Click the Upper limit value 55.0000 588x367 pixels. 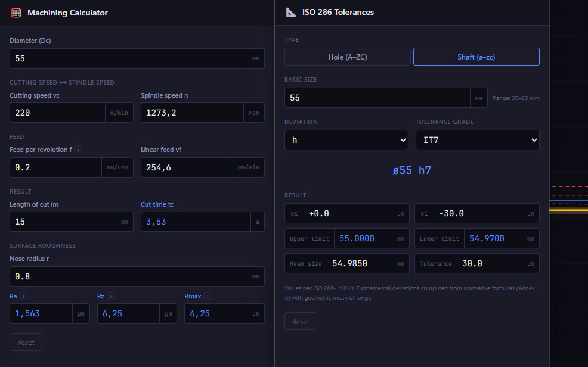click(x=357, y=238)
